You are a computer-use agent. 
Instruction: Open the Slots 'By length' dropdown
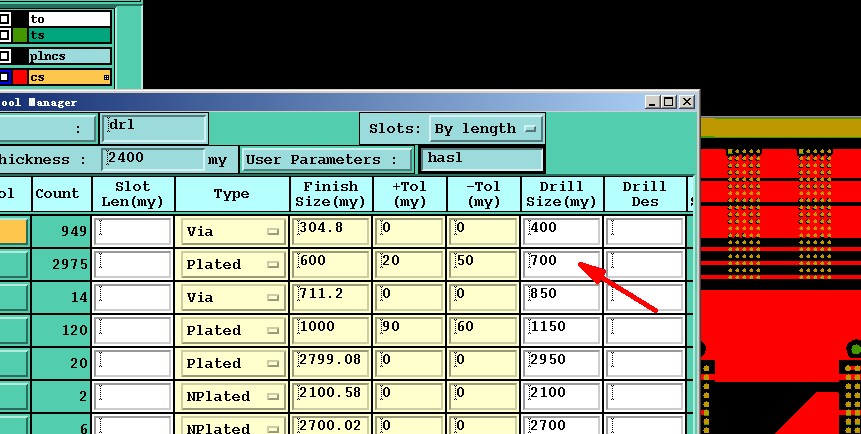click(x=487, y=129)
